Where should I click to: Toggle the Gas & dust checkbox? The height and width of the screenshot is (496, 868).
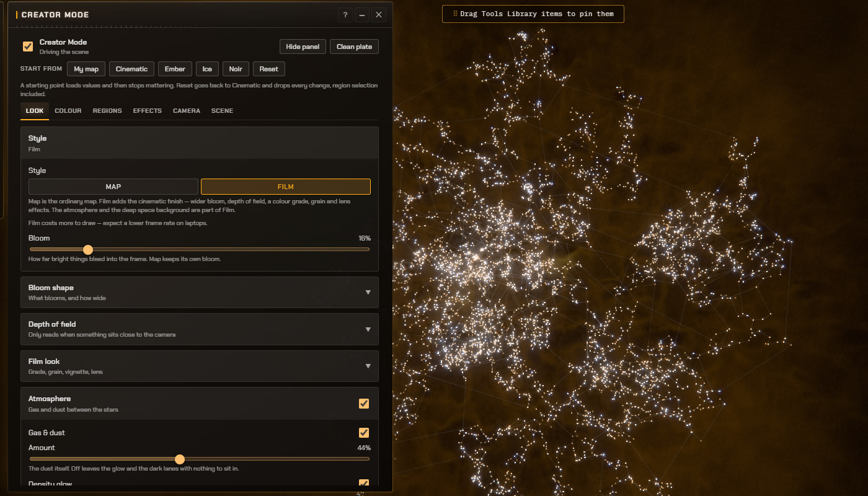[364, 433]
